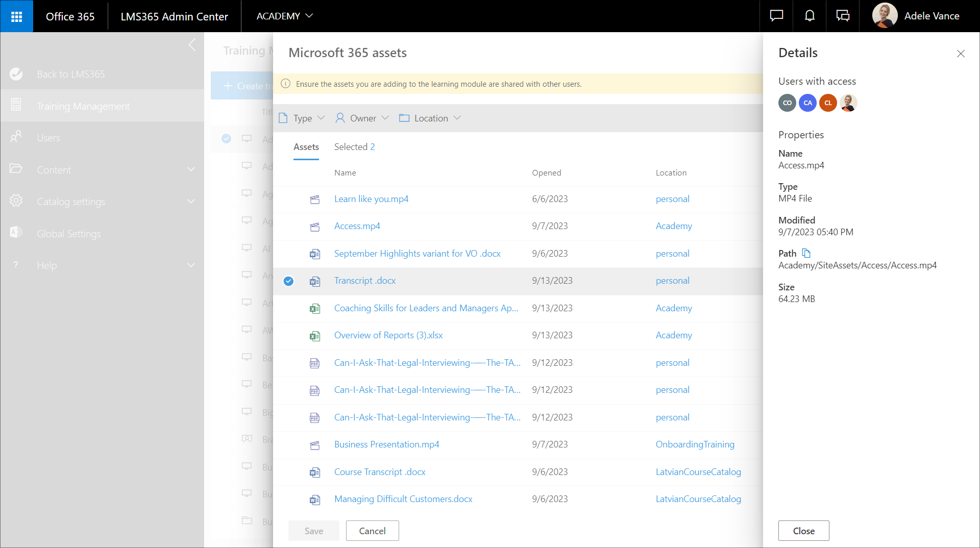This screenshot has width=980, height=548.
Task: Uncheck the Transcript .docx row checkbox
Action: [288, 281]
